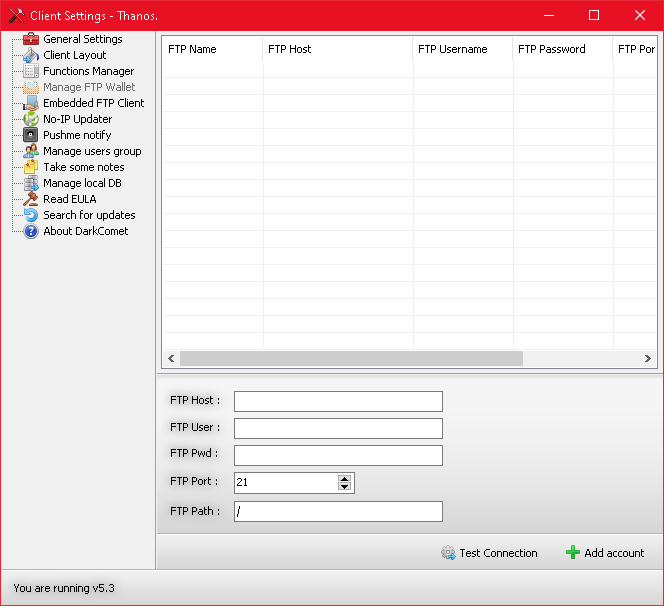The image size is (664, 606).
Task: Click the Add account button
Action: (605, 553)
